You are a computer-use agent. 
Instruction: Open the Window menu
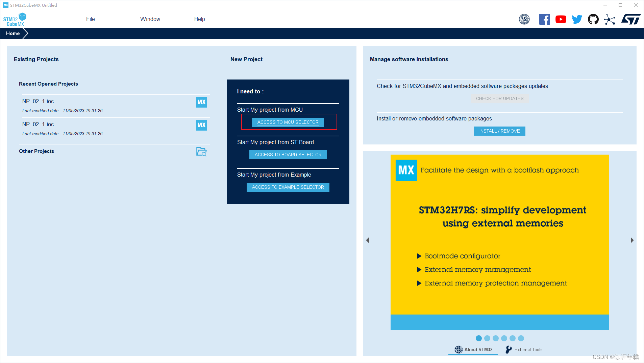coord(150,19)
